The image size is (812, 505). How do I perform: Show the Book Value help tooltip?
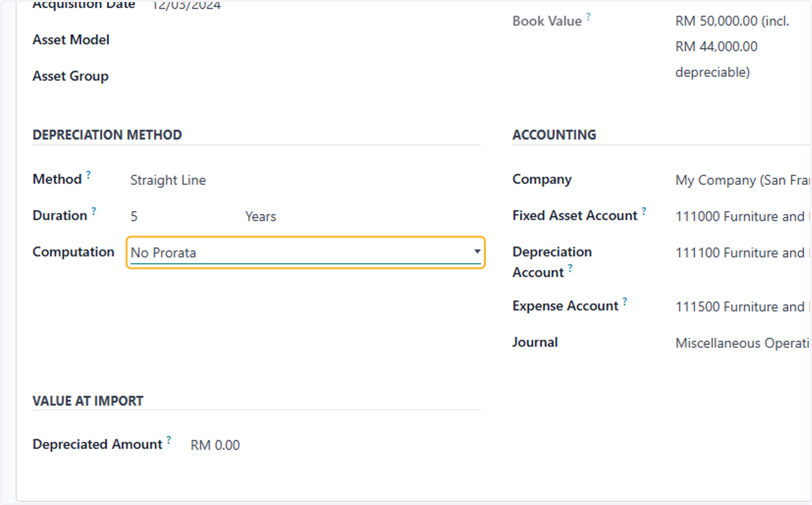[589, 17]
